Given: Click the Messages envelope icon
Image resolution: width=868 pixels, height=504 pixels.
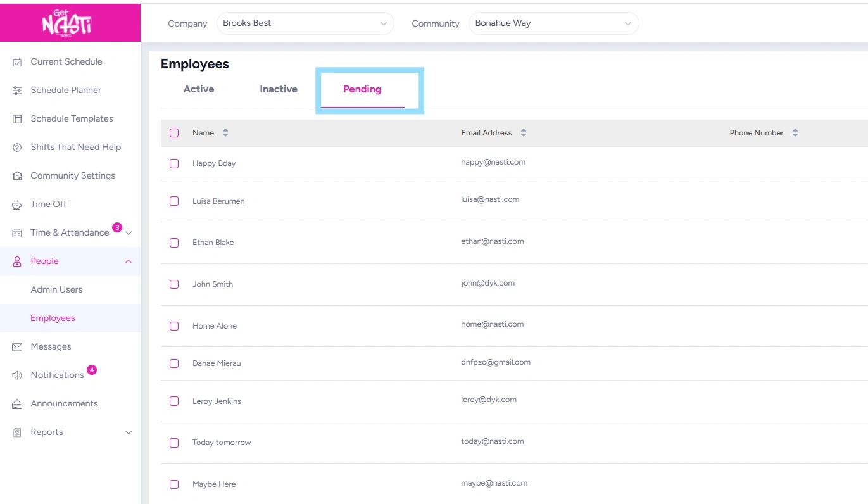Looking at the screenshot, I should point(17,347).
